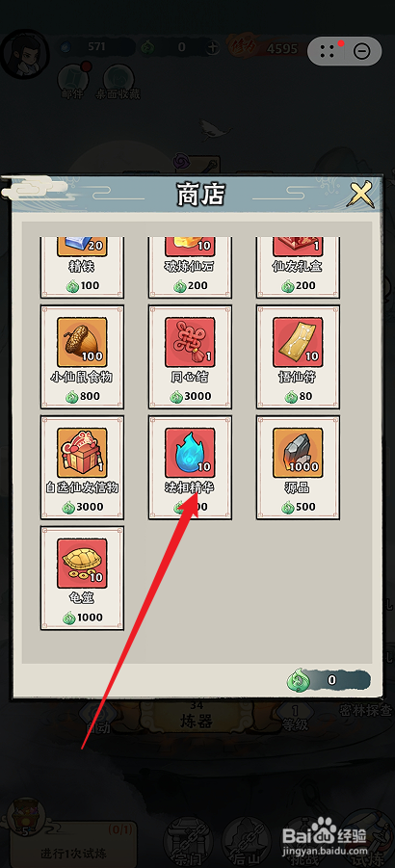
Task: Choose the 龟筮 turtle shell item
Action: 82,578
